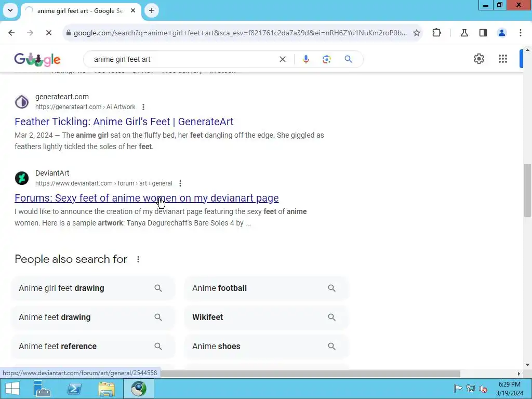The image size is (532, 399).
Task: Open the Action Center flag icon
Action: tap(458, 389)
